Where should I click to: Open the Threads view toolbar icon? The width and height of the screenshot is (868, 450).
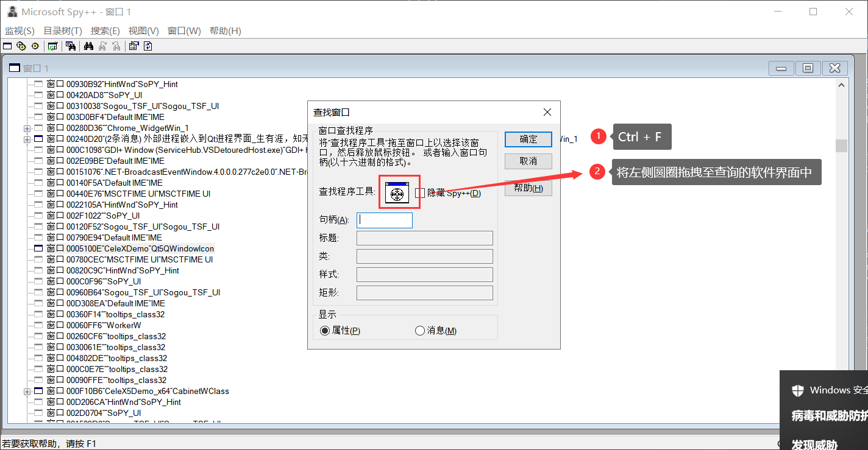pos(35,46)
